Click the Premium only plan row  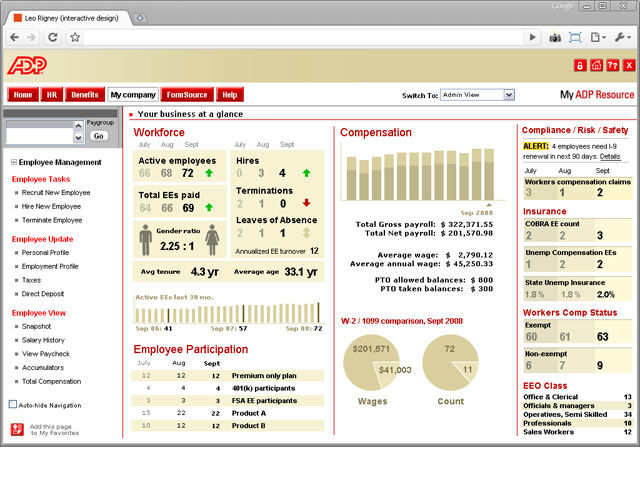point(228,376)
